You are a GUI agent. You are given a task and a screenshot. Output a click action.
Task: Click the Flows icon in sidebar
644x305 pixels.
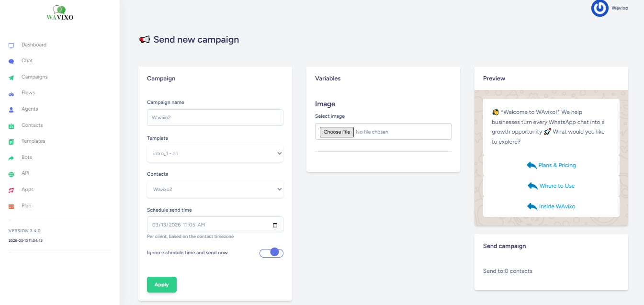pyautogui.click(x=11, y=93)
